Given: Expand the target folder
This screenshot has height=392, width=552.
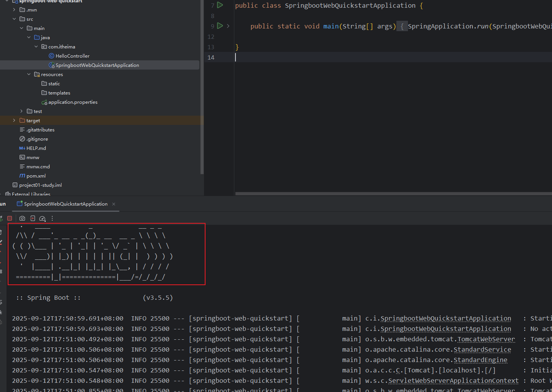Looking at the screenshot, I should coord(14,120).
